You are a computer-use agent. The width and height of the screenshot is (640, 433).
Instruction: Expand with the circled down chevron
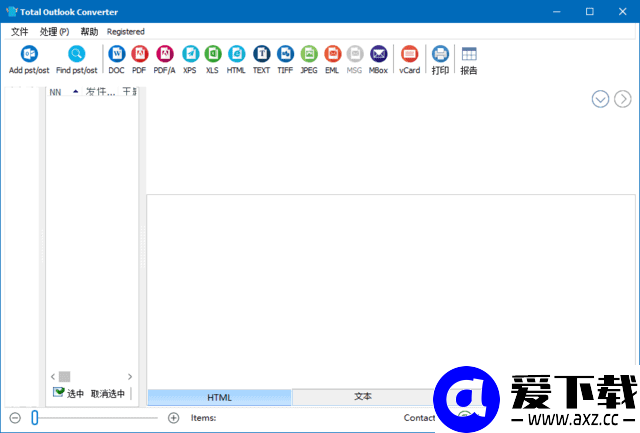(x=600, y=99)
